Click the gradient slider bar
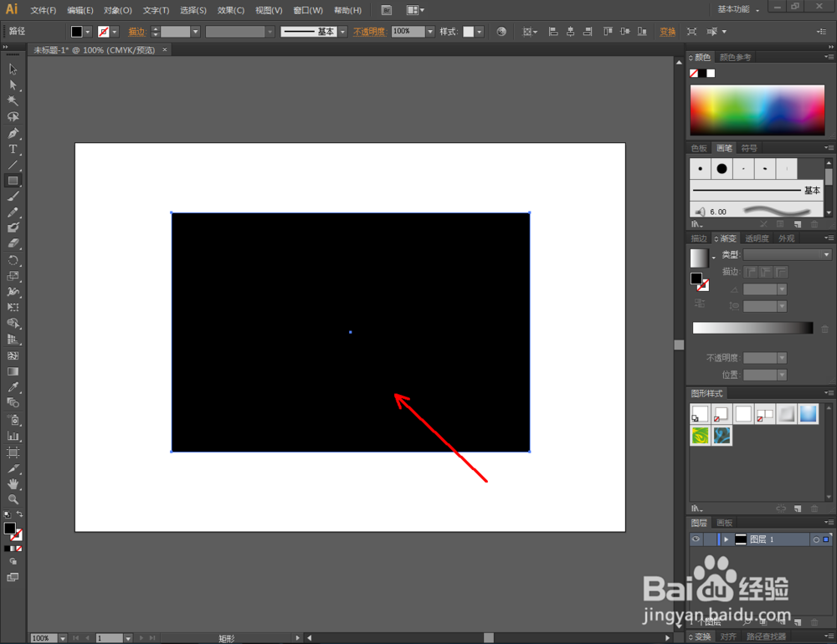This screenshot has width=837, height=644. pyautogui.click(x=752, y=328)
